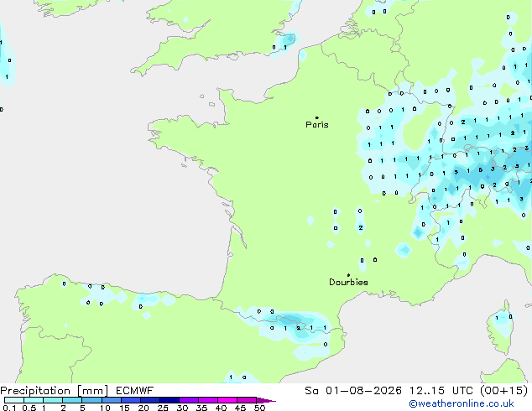
Task: Click the Precipitation [mm] title text
Action: pyautogui.click(x=55, y=391)
